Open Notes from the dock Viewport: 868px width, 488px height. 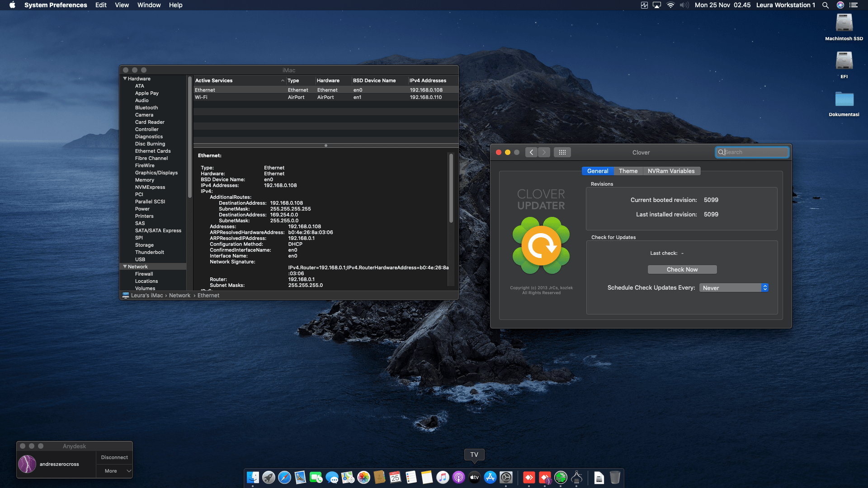[427, 478]
